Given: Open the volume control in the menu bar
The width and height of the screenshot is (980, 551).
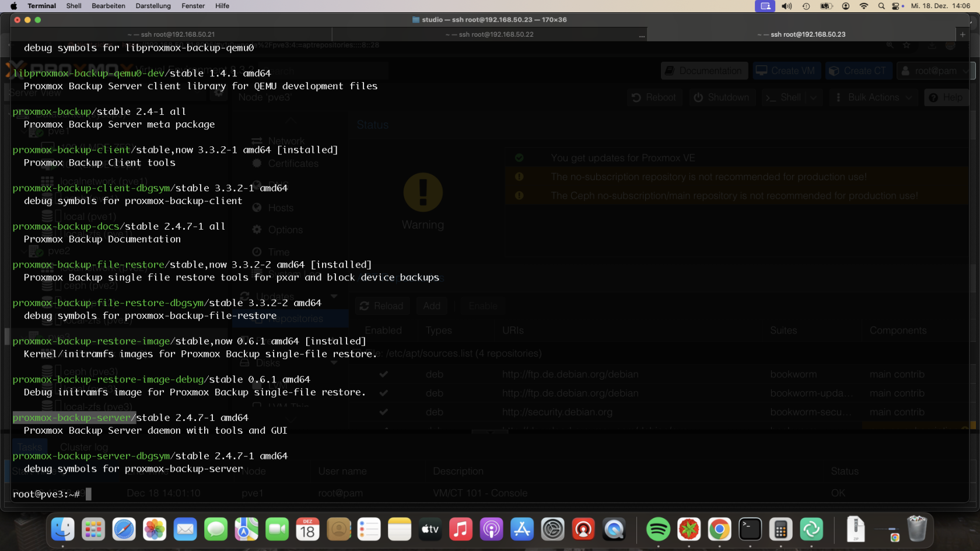Looking at the screenshot, I should coord(787,6).
